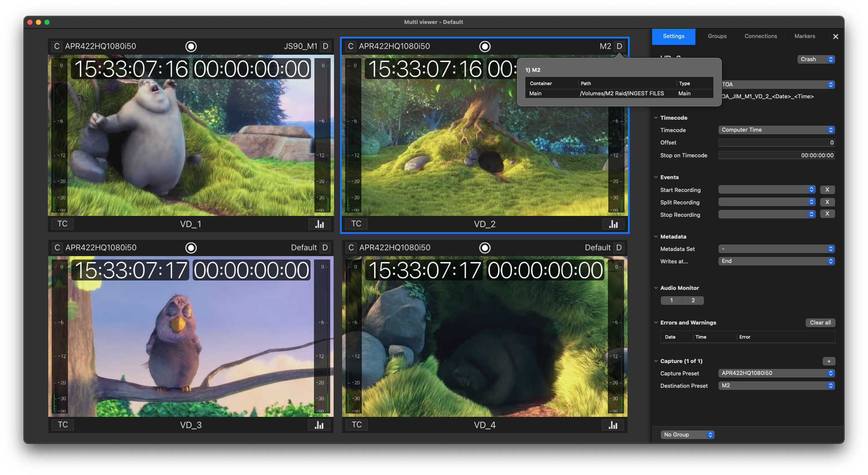Open the TOA dropdown behind the popup
Viewport: 868px width, 475px height.
pyautogui.click(x=778, y=85)
